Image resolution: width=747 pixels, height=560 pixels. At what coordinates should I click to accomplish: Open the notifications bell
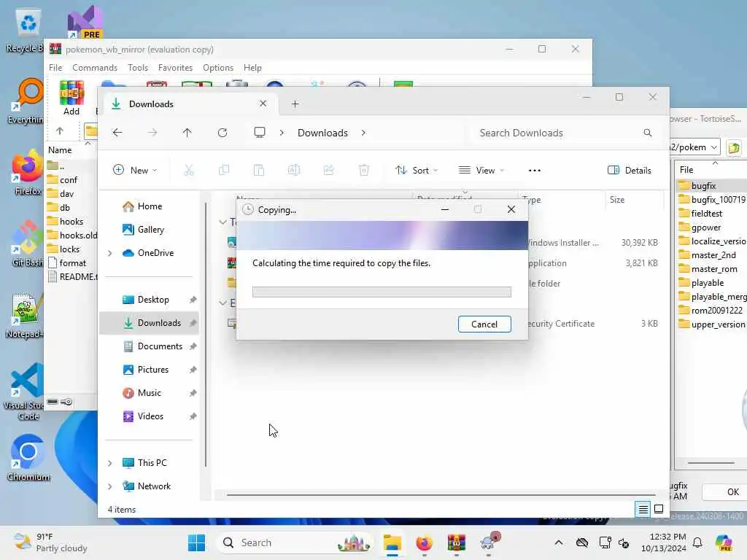pos(697,542)
